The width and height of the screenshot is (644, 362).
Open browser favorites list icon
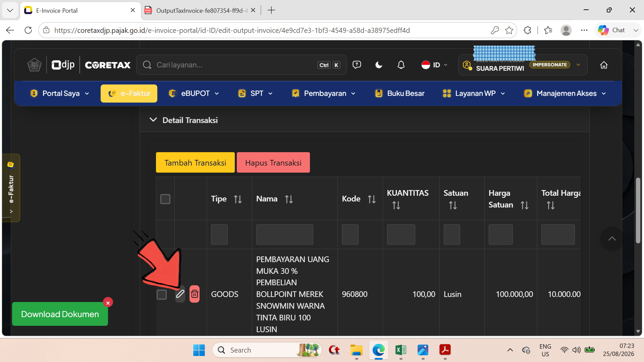click(x=548, y=30)
